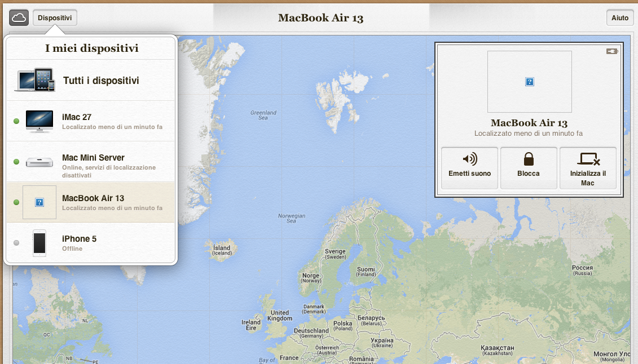Click green status dot beside iMac 27
This screenshot has height=364, width=638.
(16, 121)
